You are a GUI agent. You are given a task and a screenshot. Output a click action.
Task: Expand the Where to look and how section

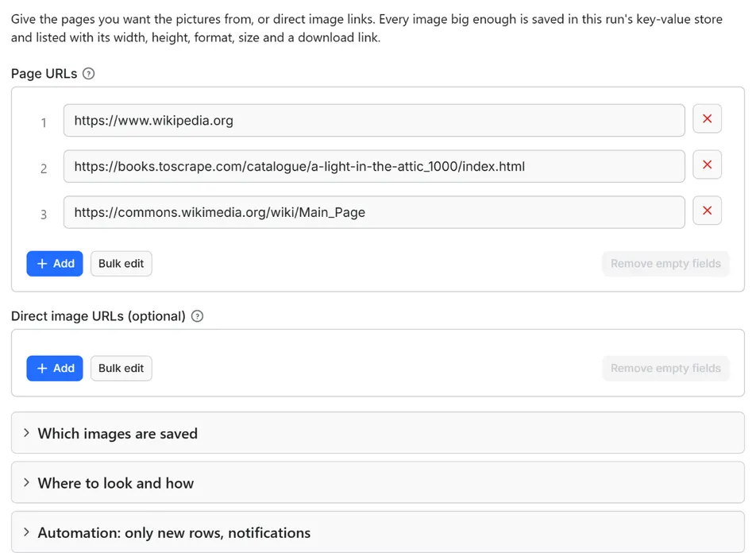click(377, 482)
